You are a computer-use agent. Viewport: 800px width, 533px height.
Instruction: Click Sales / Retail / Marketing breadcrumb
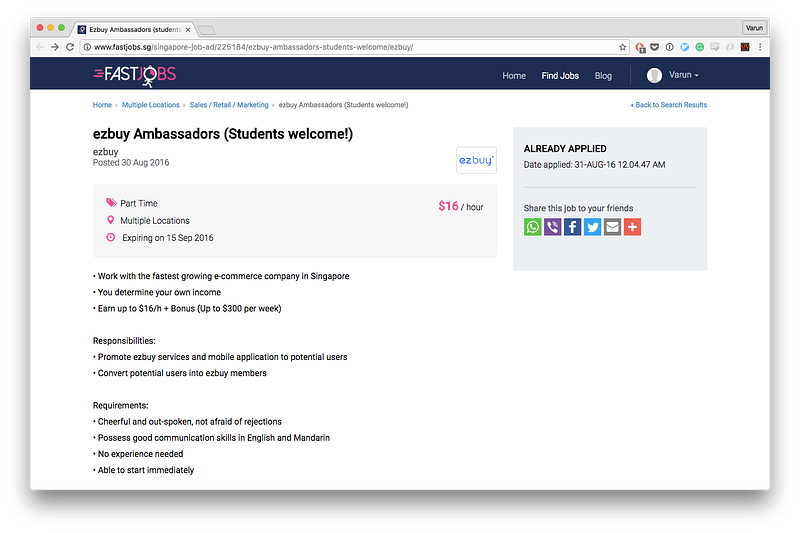229,105
